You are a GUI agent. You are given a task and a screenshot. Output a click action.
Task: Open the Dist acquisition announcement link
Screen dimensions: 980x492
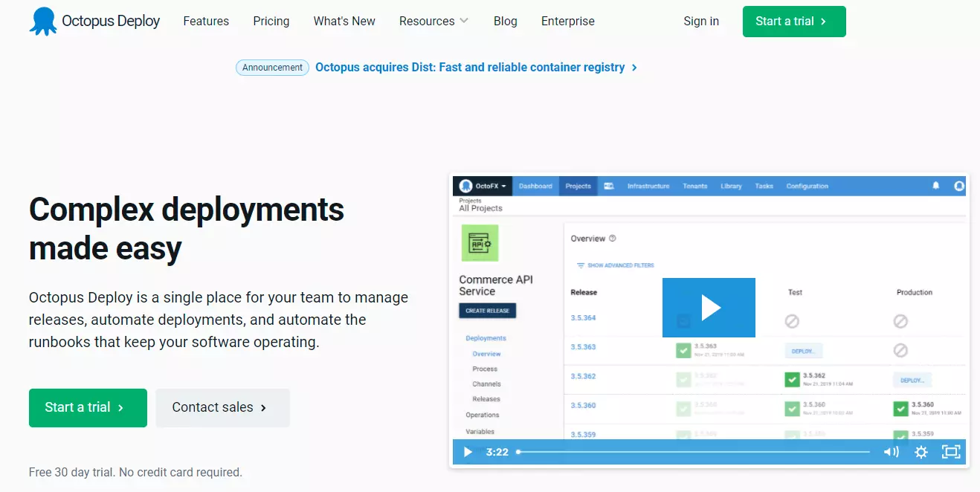tap(476, 68)
